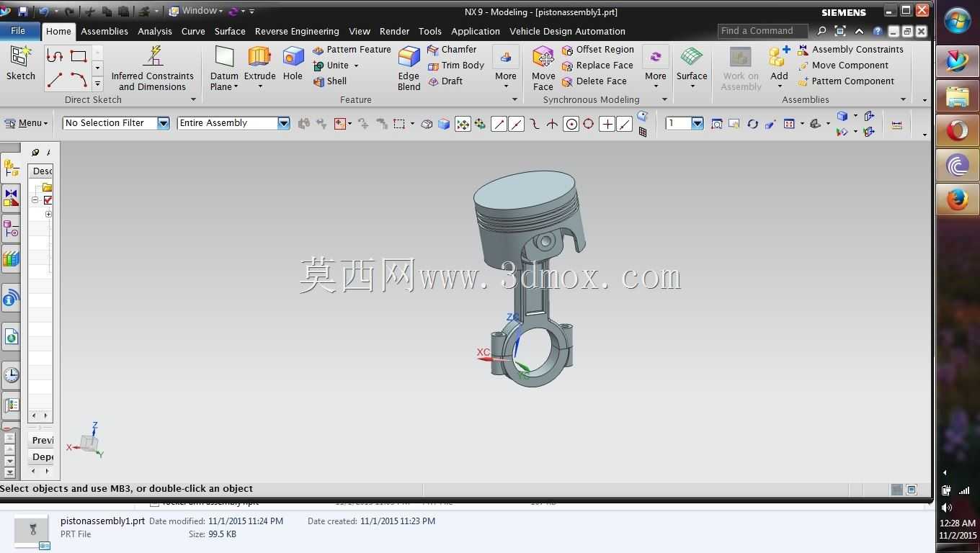Screen dimensions: 980x553
Task: Open the work layer dropdown showing 1
Action: pyautogui.click(x=697, y=124)
